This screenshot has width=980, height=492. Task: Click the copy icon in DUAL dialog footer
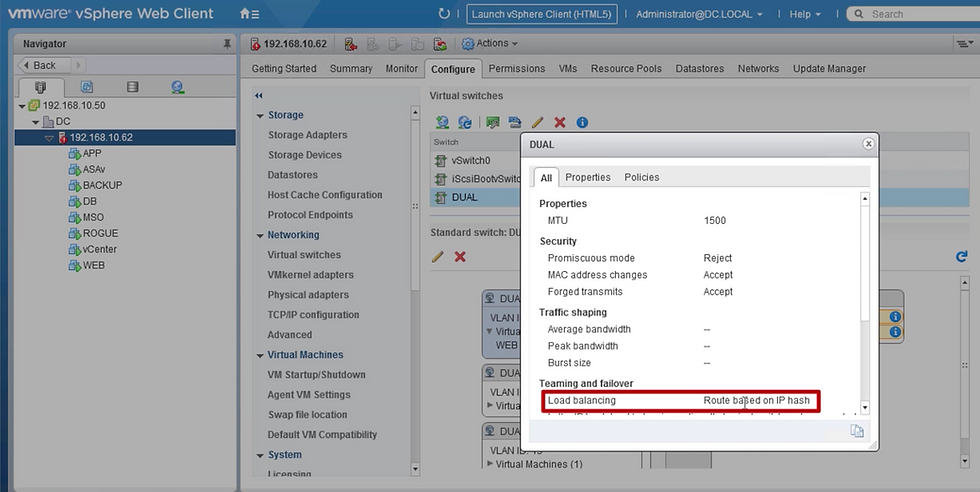(857, 431)
